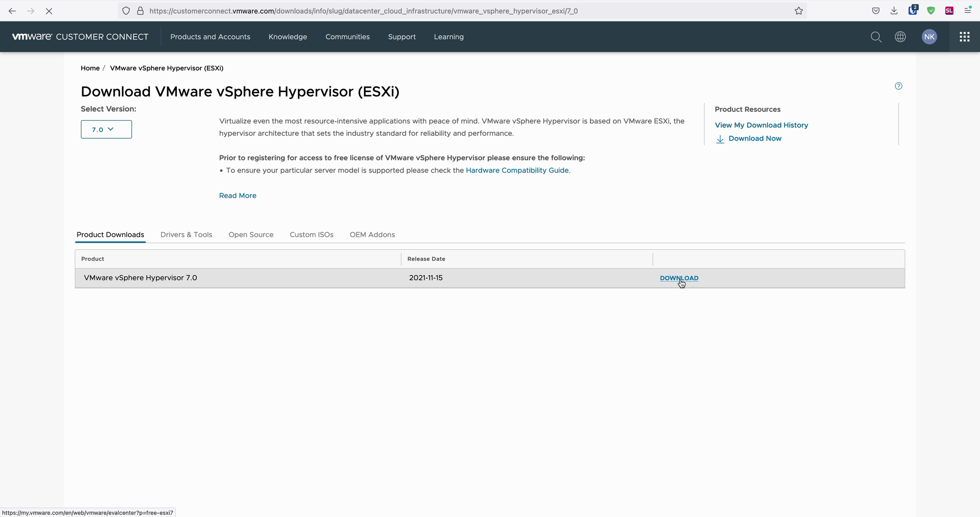Open the globe language selector
The width and height of the screenshot is (980, 517).
pos(900,37)
